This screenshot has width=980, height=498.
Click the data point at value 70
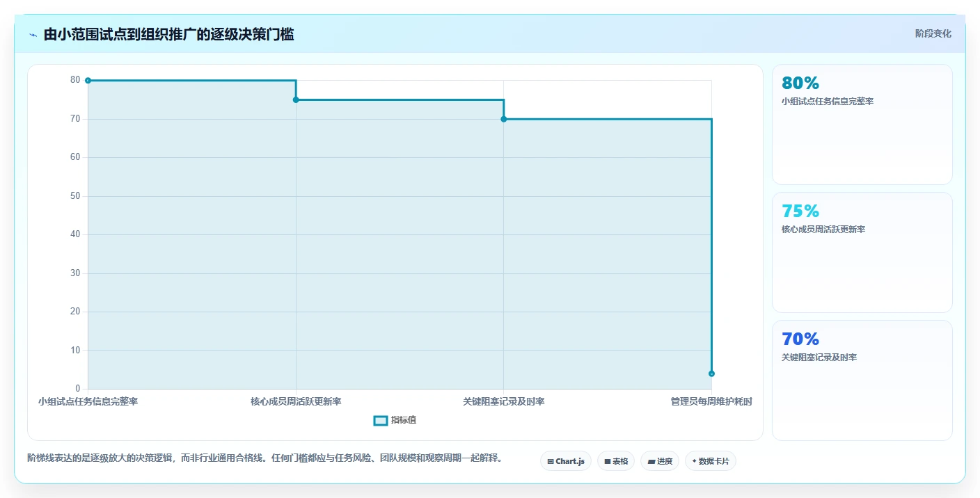504,119
